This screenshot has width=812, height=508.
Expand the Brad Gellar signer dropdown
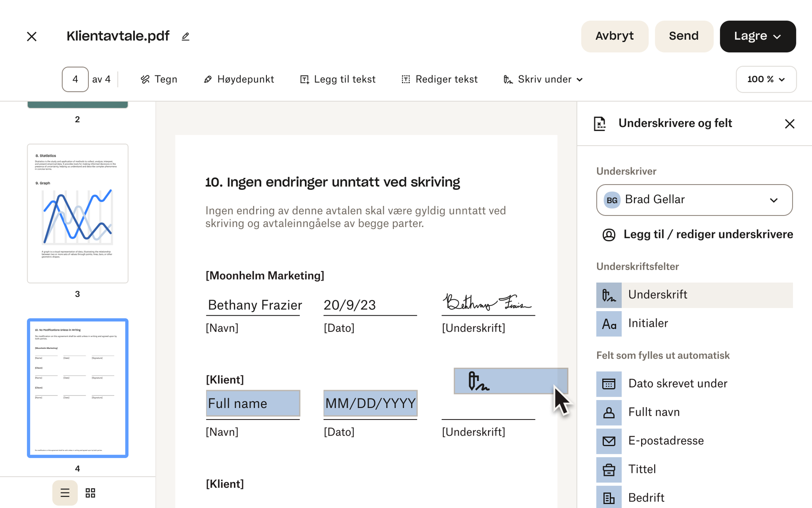[694, 200]
